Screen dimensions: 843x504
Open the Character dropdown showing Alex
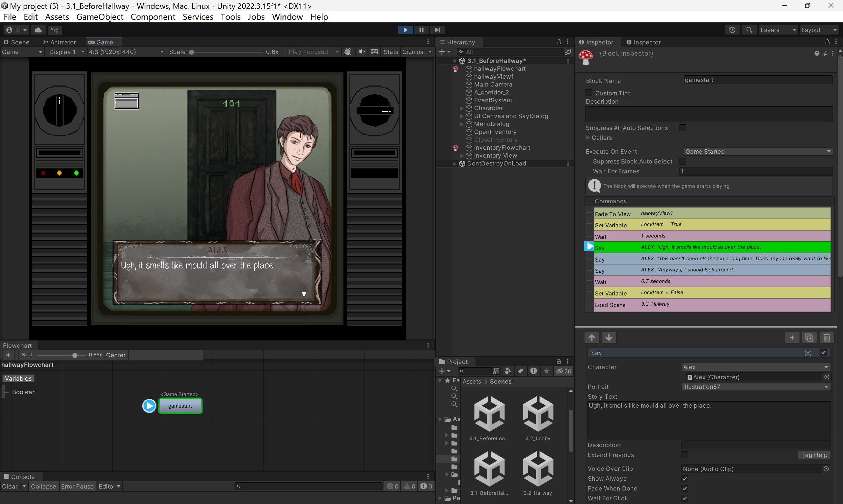pos(756,367)
